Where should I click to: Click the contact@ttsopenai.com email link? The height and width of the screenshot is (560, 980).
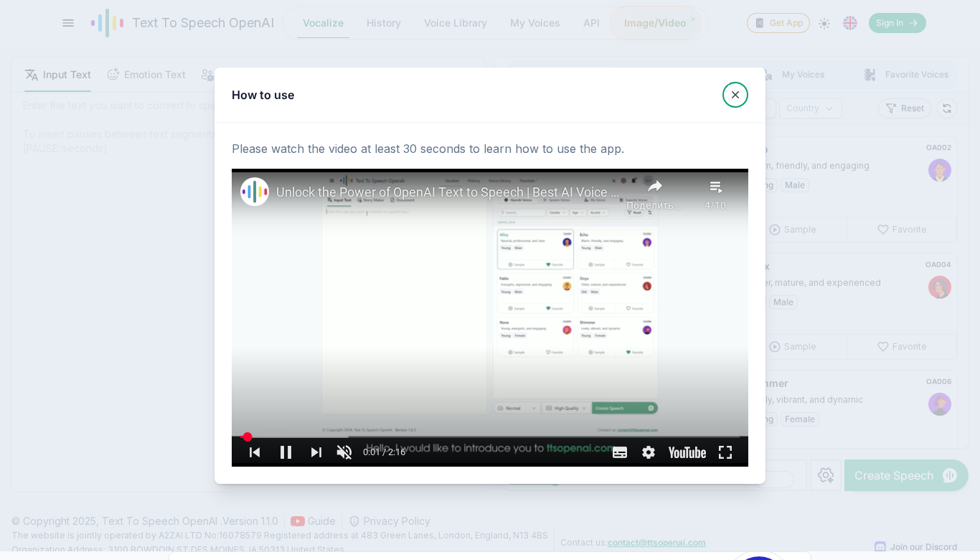pyautogui.click(x=656, y=543)
